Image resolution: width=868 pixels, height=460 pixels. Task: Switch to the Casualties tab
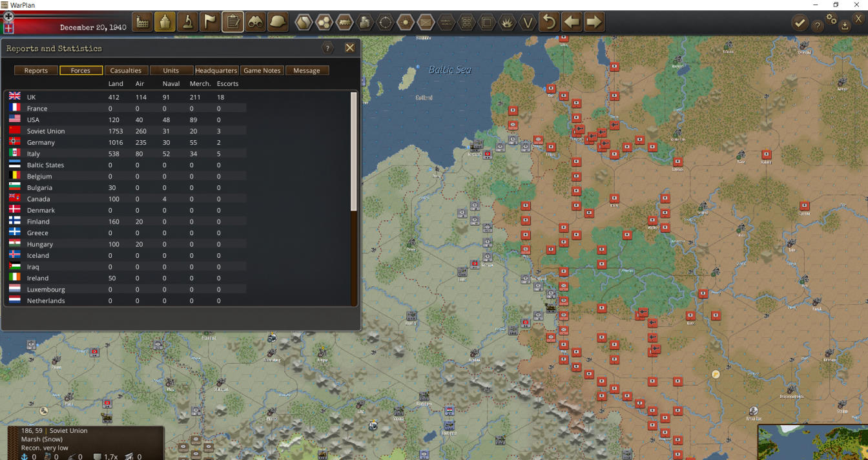point(126,70)
